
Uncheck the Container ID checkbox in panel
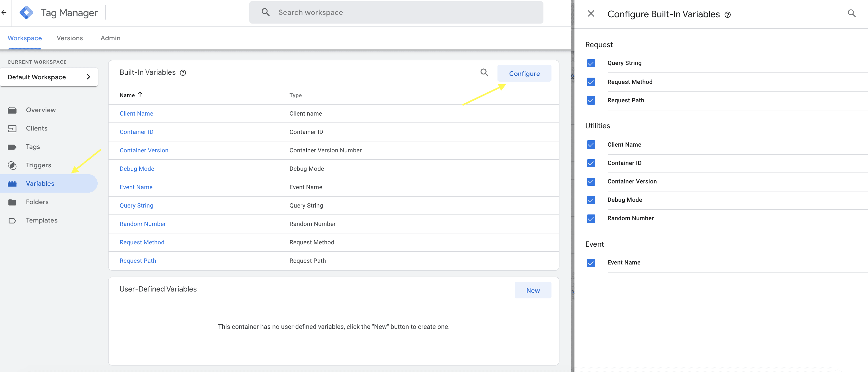click(x=591, y=163)
